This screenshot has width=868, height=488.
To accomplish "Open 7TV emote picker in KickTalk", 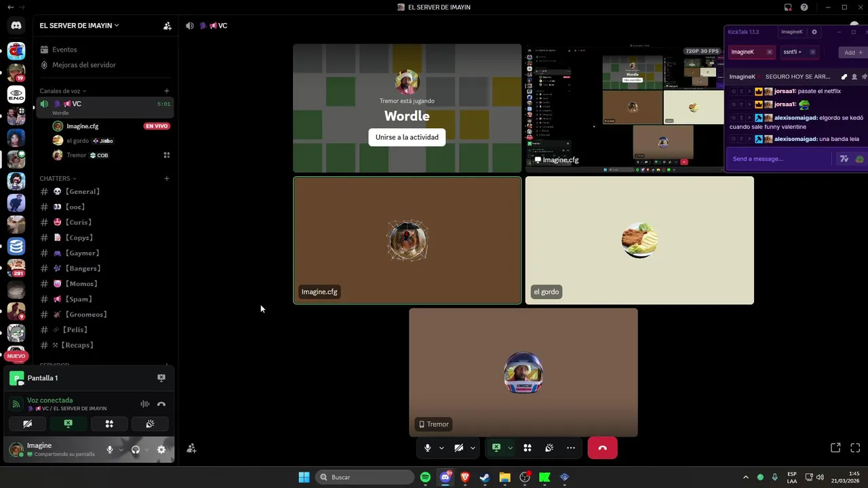I will pos(844,159).
